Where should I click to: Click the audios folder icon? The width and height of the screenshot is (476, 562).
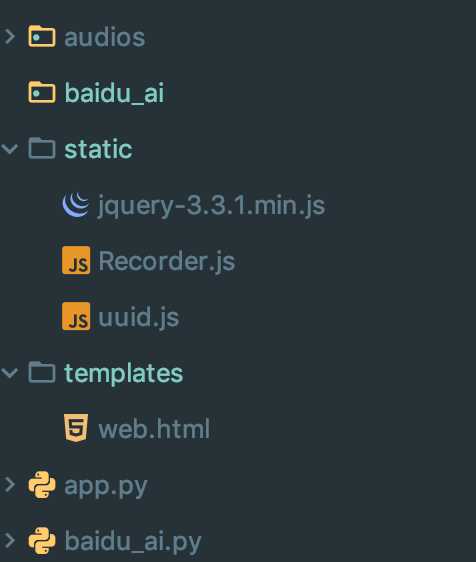click(x=42, y=36)
